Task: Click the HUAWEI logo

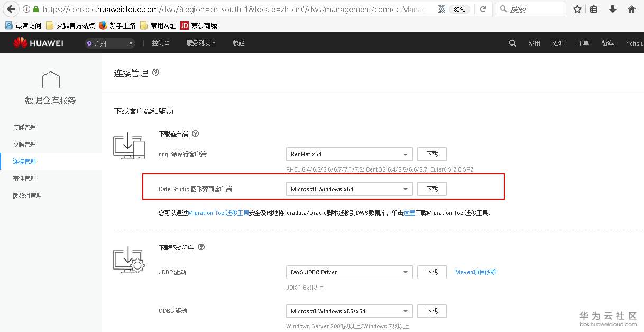Action: point(38,43)
